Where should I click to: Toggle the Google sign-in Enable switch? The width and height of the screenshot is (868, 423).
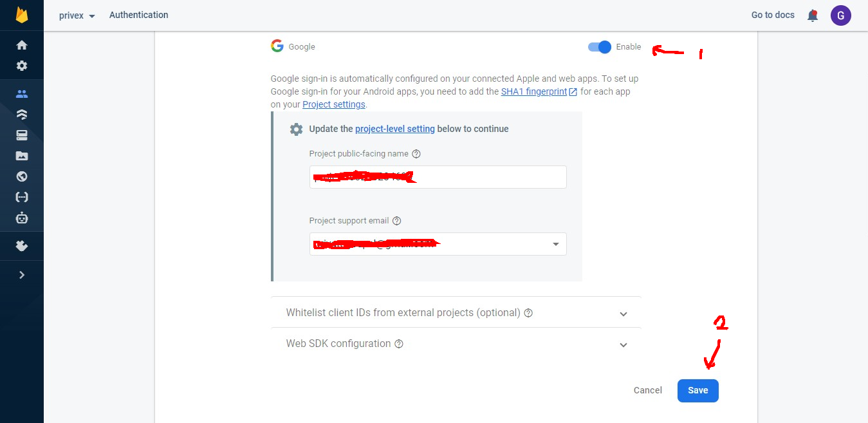(x=599, y=47)
